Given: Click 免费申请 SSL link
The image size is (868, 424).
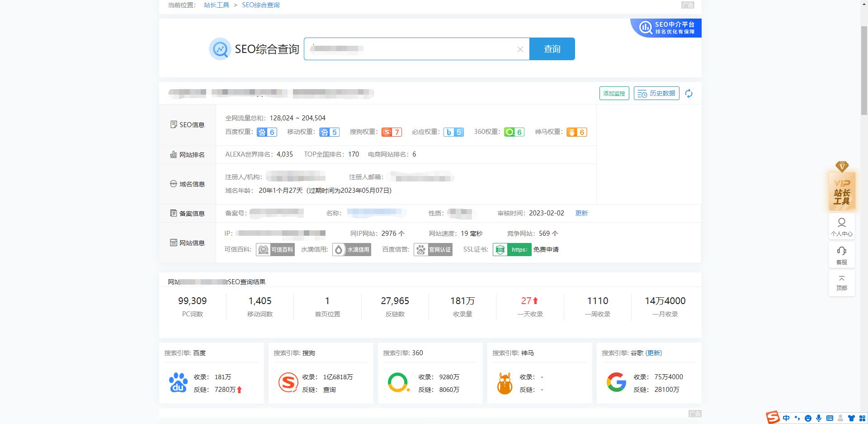Looking at the screenshot, I should point(546,249).
